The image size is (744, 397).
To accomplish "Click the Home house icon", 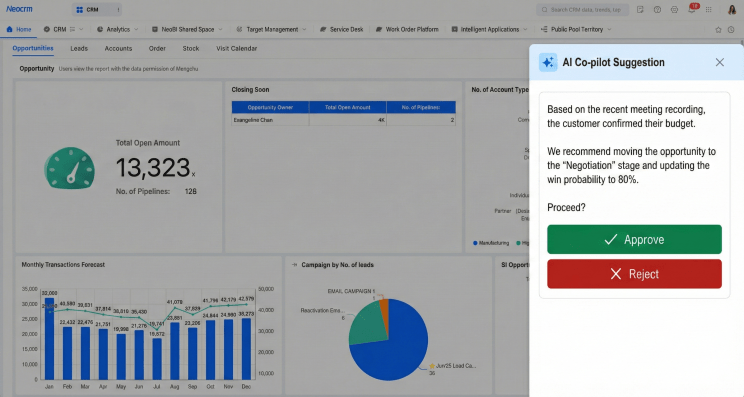I will 9,29.
